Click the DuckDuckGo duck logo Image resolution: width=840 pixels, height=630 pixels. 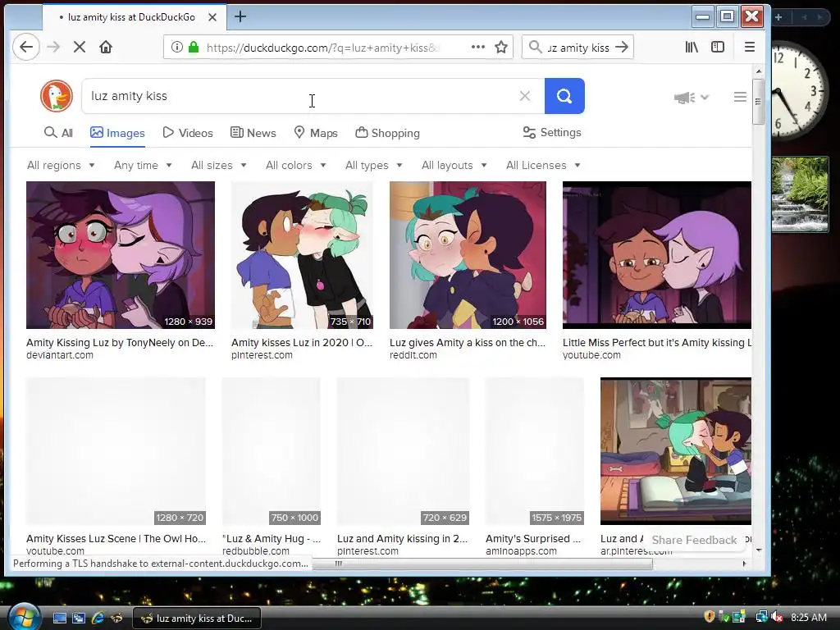(x=57, y=96)
